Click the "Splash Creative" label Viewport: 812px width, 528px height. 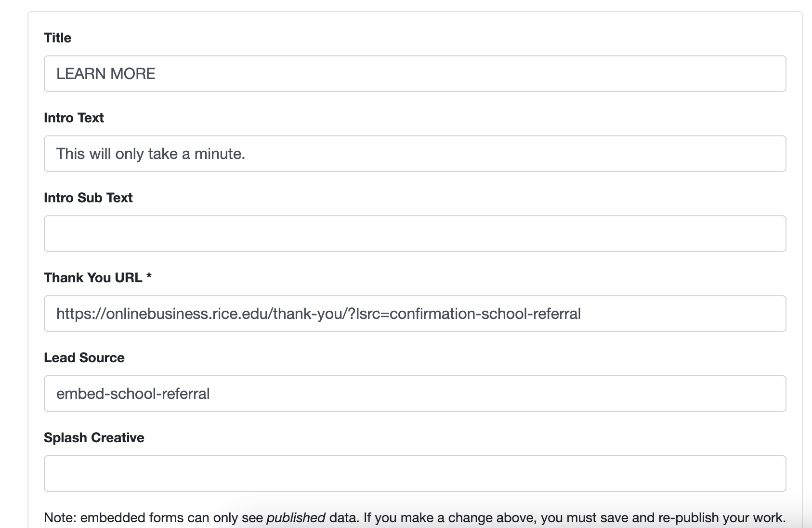(94, 438)
